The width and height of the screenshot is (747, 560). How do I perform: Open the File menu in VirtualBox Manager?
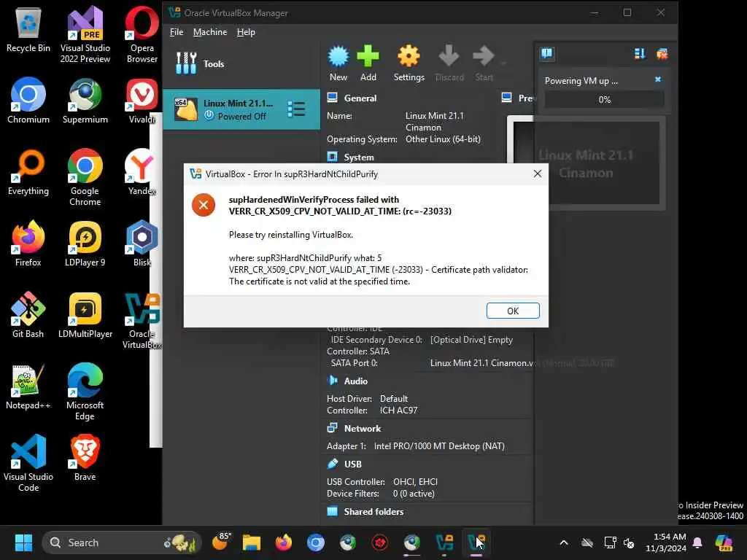[177, 32]
